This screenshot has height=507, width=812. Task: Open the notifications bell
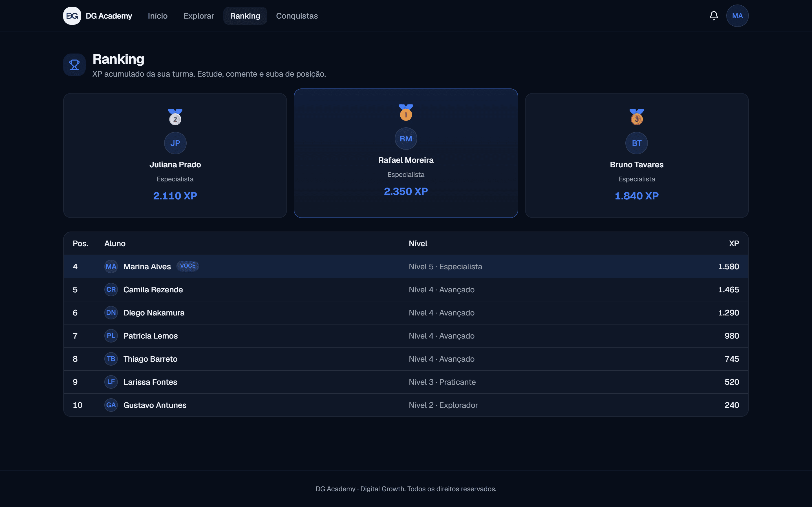click(x=714, y=16)
